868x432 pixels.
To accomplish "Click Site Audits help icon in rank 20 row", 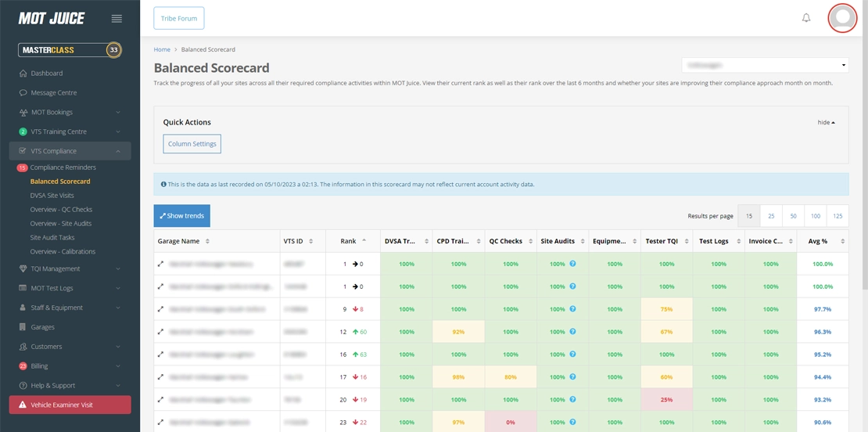I will (572, 399).
